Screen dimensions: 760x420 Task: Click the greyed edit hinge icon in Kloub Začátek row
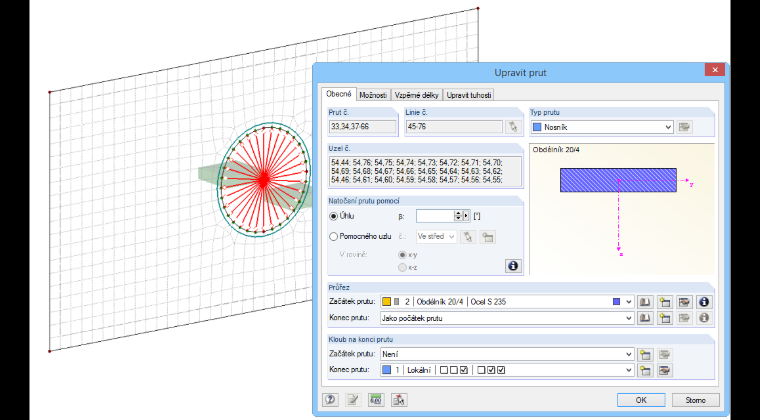pos(665,354)
